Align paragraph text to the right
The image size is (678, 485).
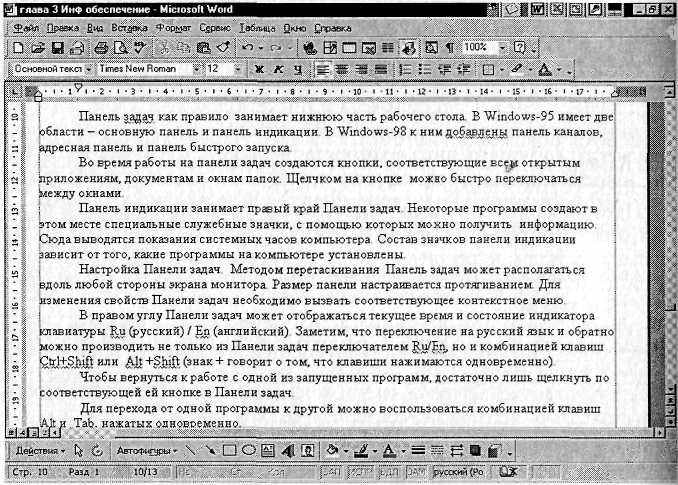pos(361,69)
